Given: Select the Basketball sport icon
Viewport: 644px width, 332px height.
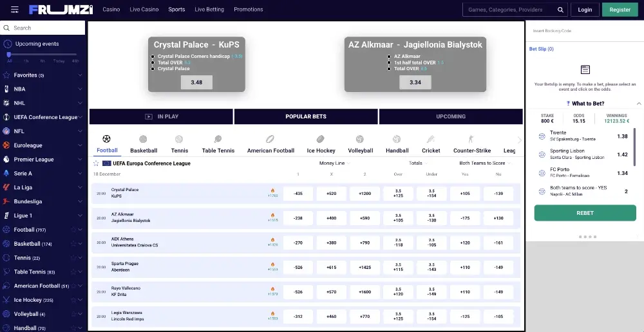Looking at the screenshot, I should 143,139.
